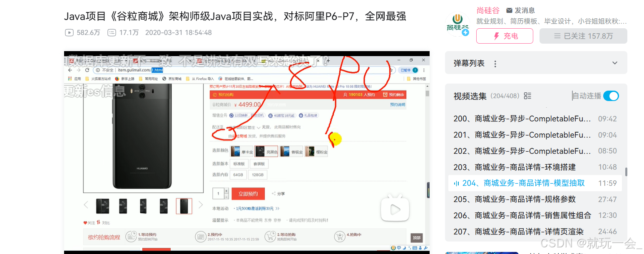Click the 17.1万 danmaku count icon

pyautogui.click(x=112, y=32)
